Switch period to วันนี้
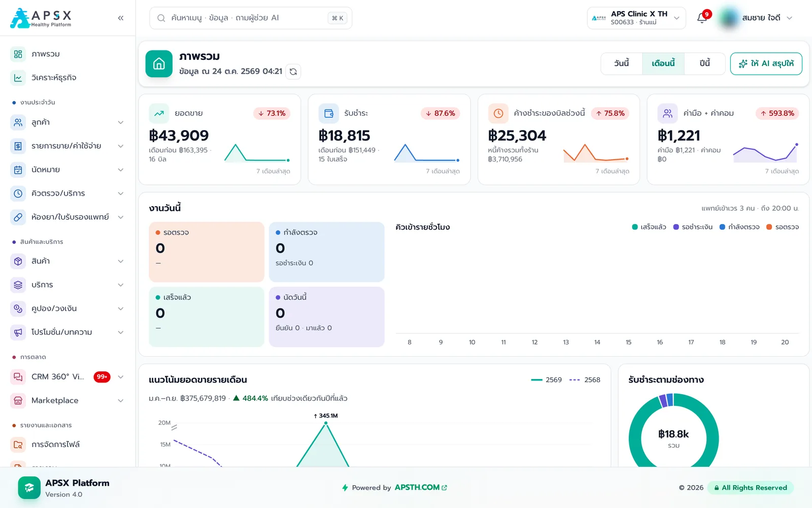812x508 pixels. (x=621, y=63)
